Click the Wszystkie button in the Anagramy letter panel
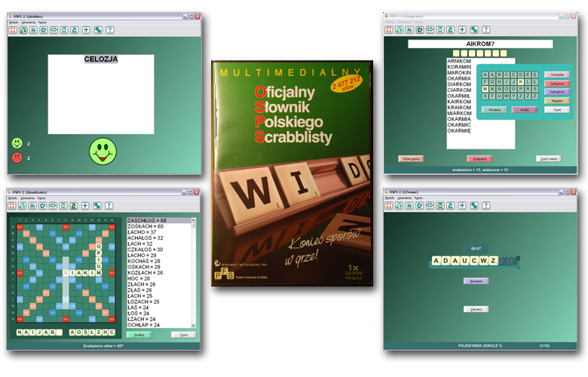 (557, 75)
